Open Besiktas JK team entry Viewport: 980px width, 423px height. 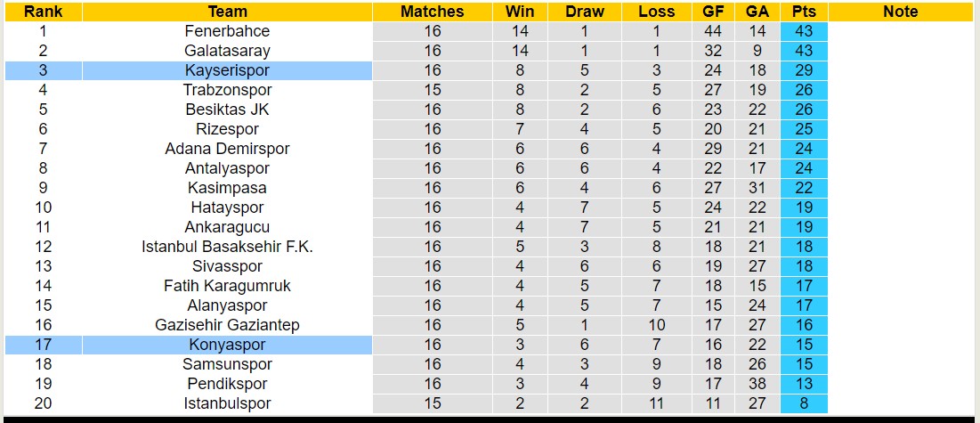click(227, 110)
